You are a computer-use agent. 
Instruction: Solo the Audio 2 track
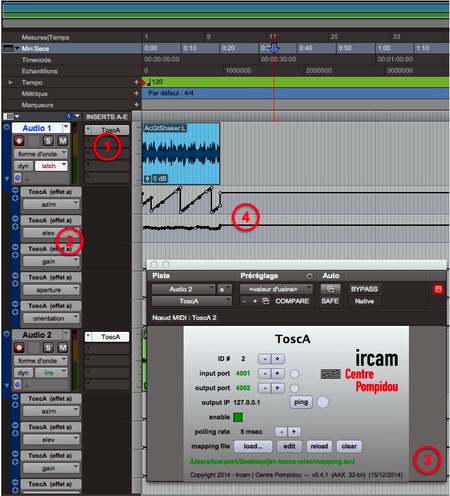click(x=48, y=348)
